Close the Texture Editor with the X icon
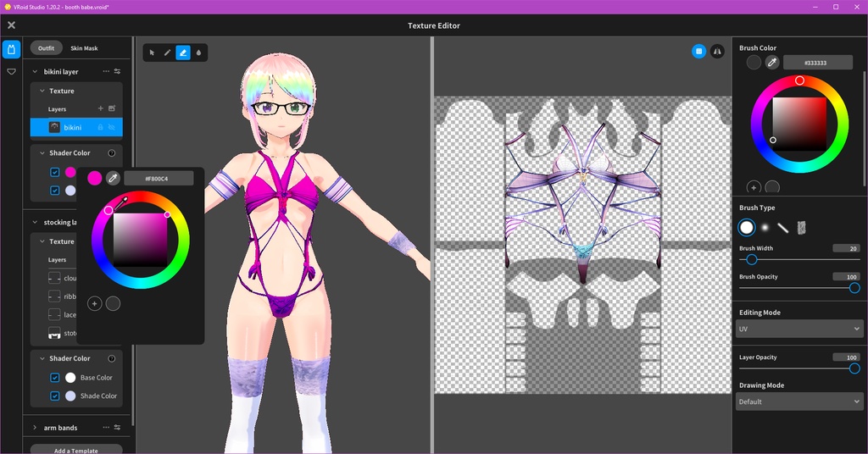Screen dimensions: 868x454 click(x=11, y=25)
